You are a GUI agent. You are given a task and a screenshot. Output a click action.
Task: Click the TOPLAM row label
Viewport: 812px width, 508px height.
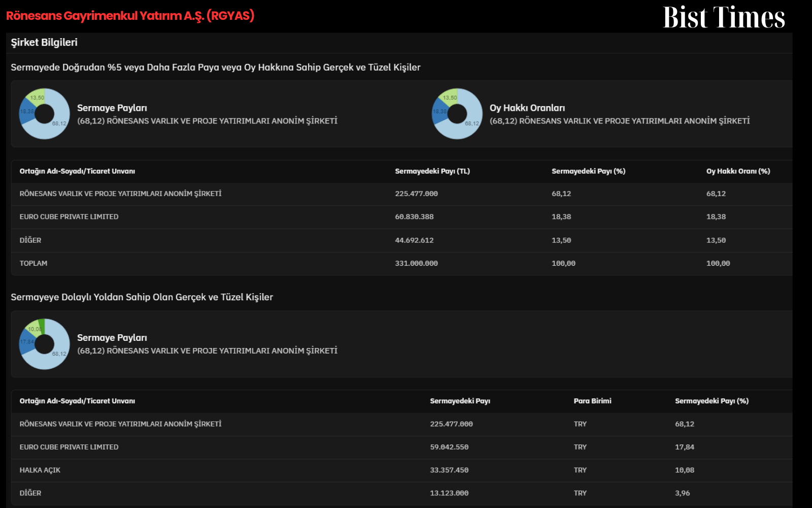coord(33,263)
